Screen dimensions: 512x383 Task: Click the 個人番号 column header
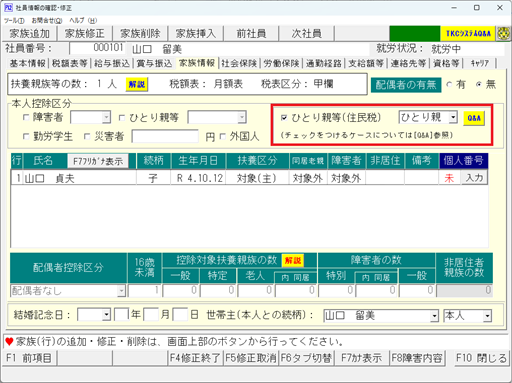463,161
